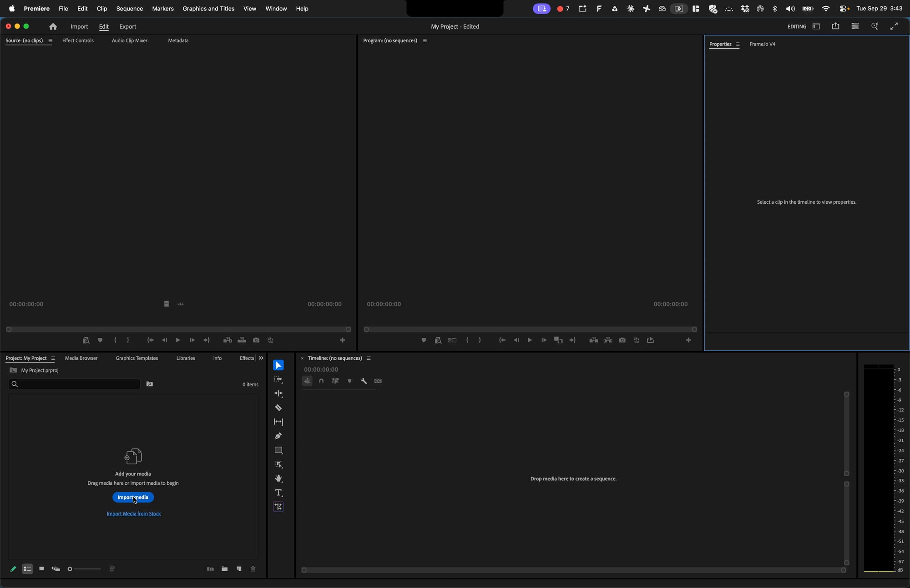Open Project panel menu

53,358
